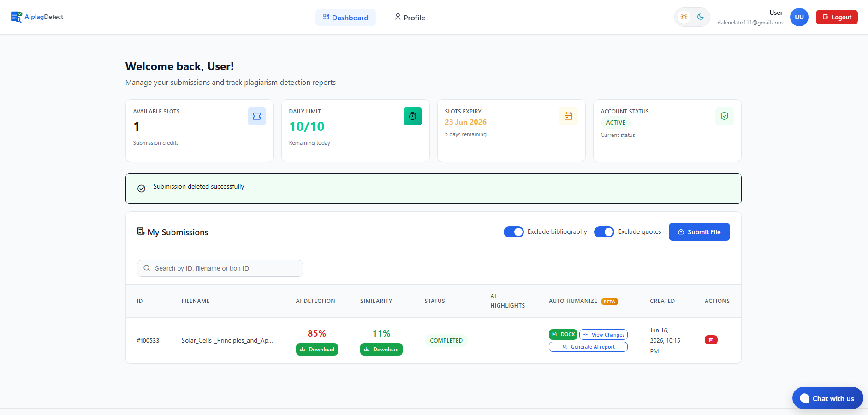Image resolution: width=868 pixels, height=415 pixels.
Task: Click the 23 Jun 2026 expiry date
Action: 465,122
